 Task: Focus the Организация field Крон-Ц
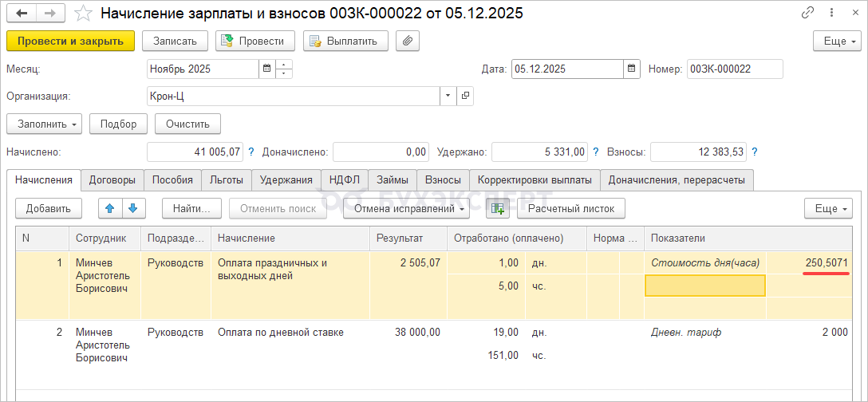(294, 96)
